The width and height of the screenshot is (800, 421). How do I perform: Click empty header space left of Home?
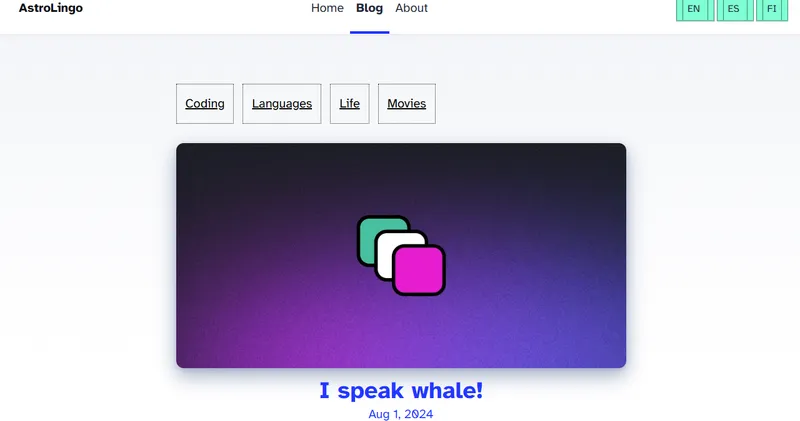pos(200,10)
